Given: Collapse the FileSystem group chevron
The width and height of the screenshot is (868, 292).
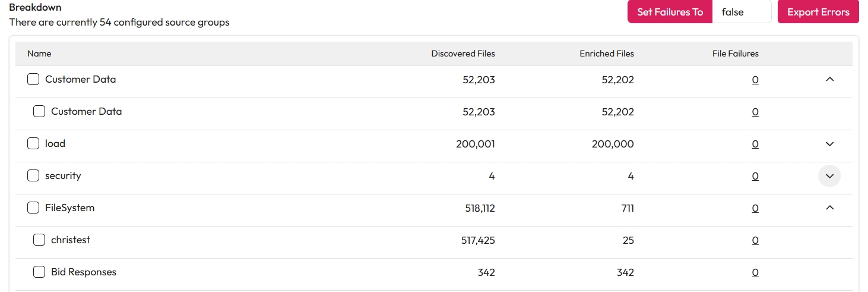Looking at the screenshot, I should (829, 208).
